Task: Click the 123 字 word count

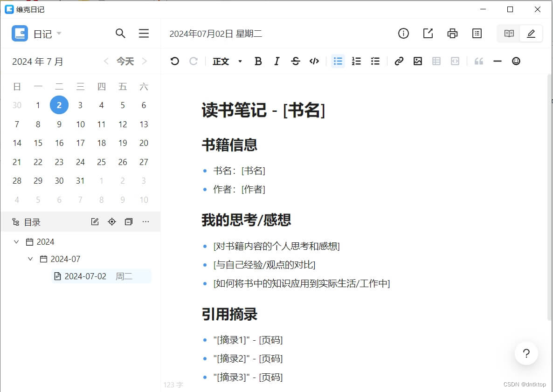Action: tap(173, 385)
